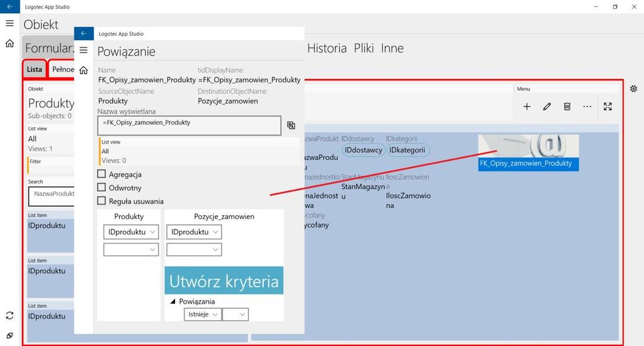Click the link icon at the sidebar bottom
This screenshot has width=644, height=346.
tap(10, 336)
